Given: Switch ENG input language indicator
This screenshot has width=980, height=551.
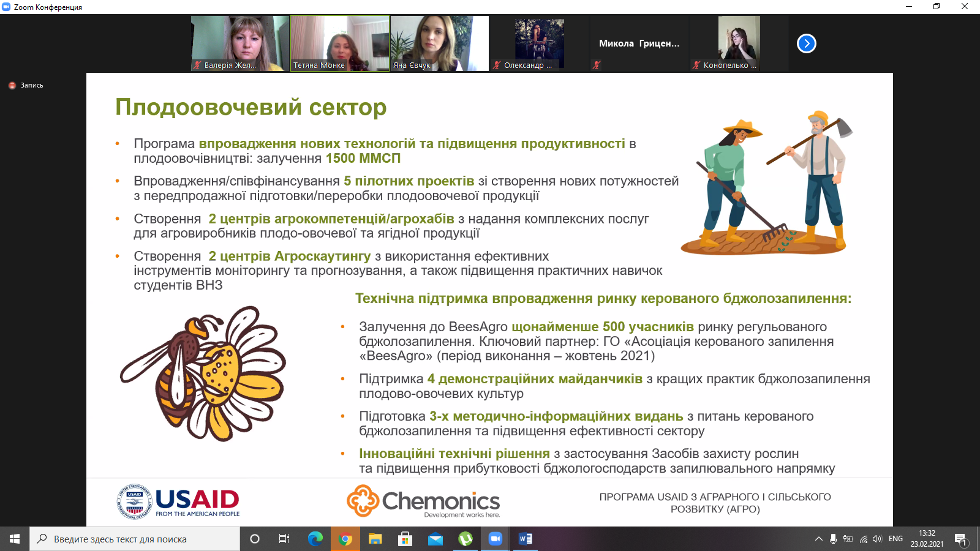Looking at the screenshot, I should click(895, 539).
